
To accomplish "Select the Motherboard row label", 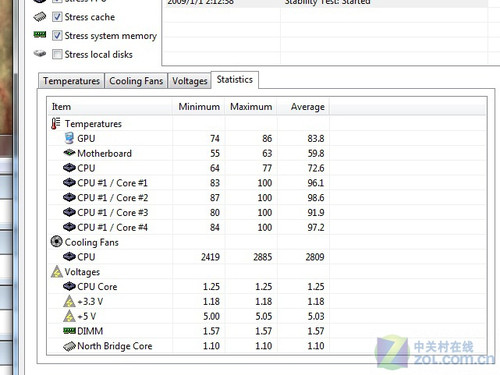I will pos(104,153).
